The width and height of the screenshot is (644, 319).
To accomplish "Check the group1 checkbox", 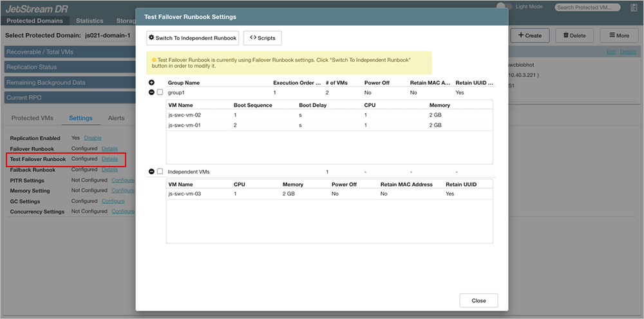I will click(x=160, y=93).
